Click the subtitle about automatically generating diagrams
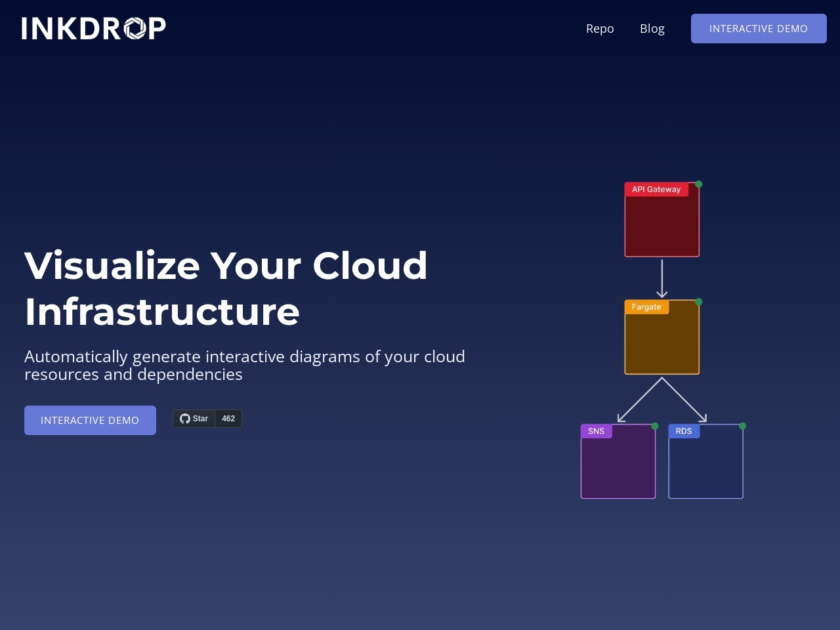This screenshot has width=840, height=630. [x=245, y=366]
